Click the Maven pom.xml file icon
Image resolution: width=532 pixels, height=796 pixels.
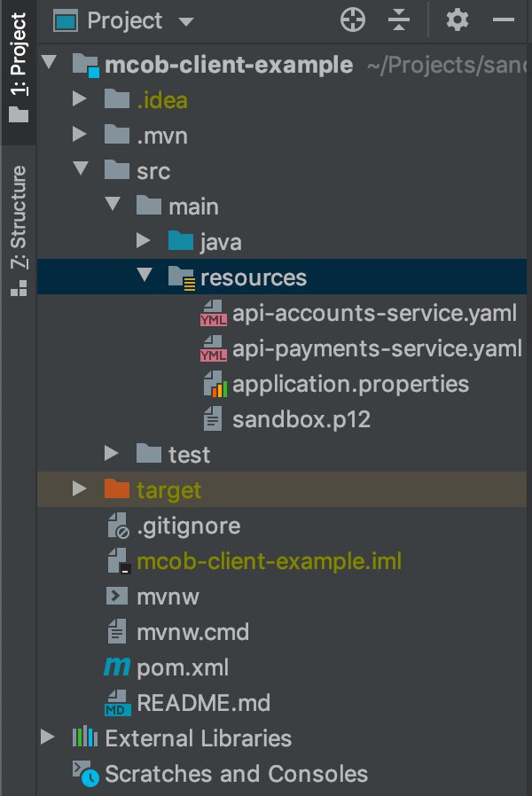[x=117, y=667]
